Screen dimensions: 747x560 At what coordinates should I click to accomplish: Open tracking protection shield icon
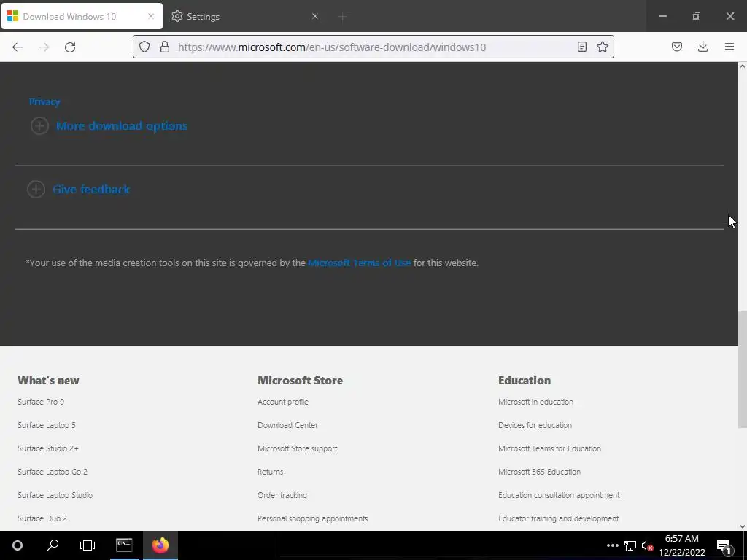144,47
